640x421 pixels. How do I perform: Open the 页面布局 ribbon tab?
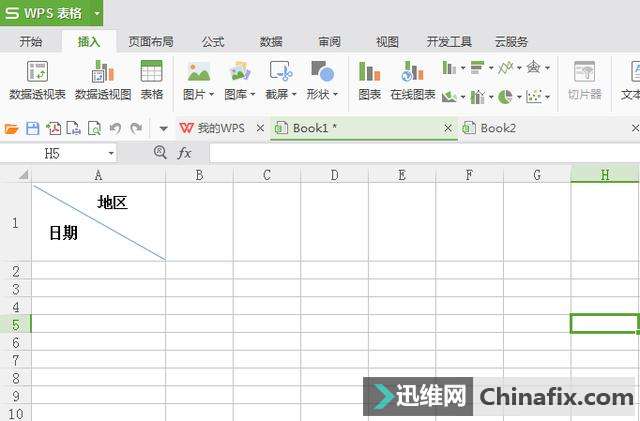[151, 42]
